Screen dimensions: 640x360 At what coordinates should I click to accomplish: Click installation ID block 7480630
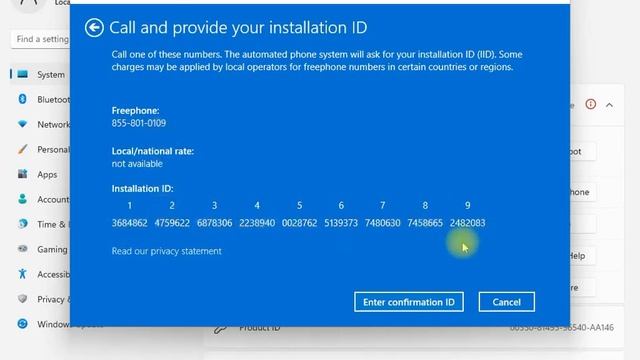pyautogui.click(x=382, y=223)
